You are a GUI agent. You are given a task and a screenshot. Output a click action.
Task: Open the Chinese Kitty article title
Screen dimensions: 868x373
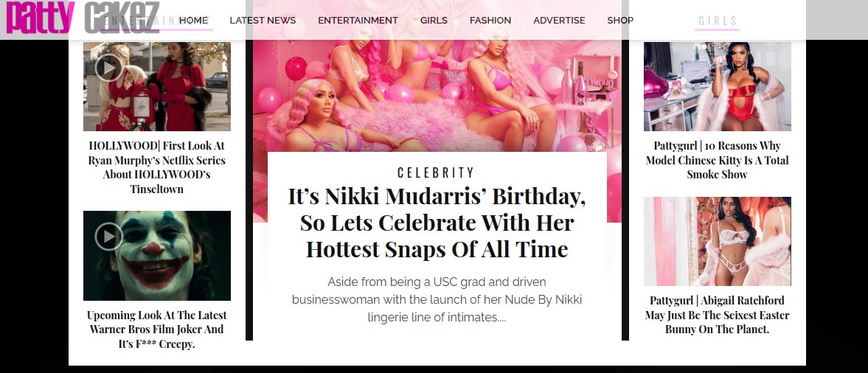coord(717,160)
